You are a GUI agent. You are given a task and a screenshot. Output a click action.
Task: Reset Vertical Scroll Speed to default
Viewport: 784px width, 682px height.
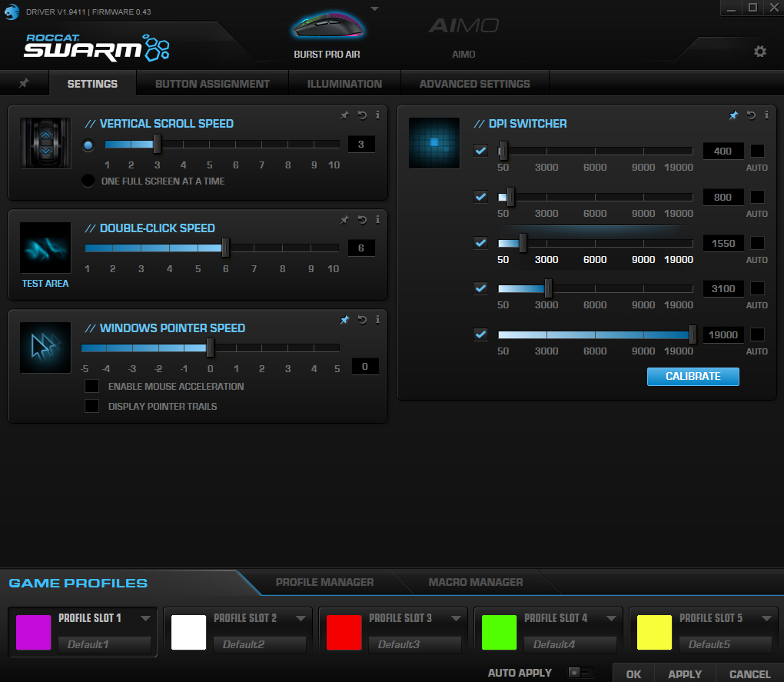pos(362,115)
